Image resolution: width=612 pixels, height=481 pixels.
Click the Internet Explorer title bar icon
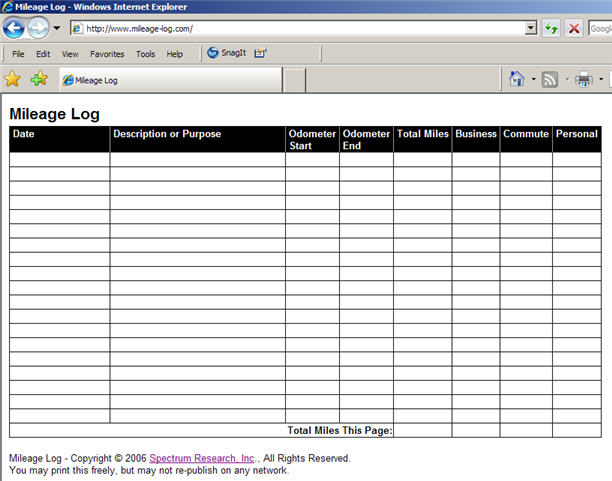click(7, 7)
